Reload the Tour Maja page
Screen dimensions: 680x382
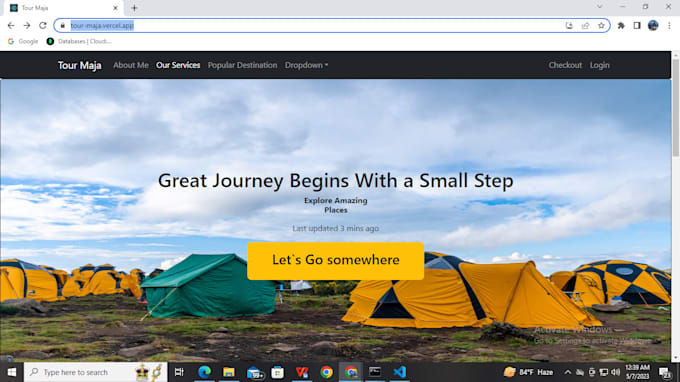tap(42, 26)
